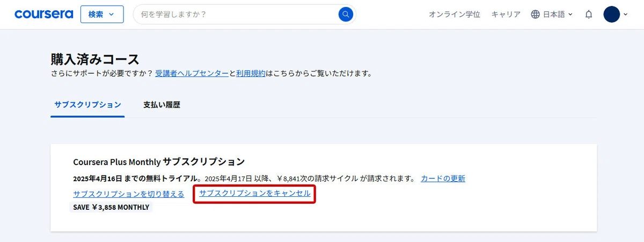The height and width of the screenshot is (242, 644).
Task: Click 購入済みコース page title
Action: pyautogui.click(x=95, y=59)
